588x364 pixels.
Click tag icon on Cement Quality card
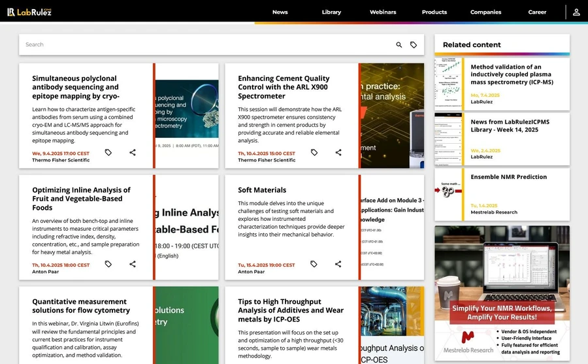click(x=314, y=152)
